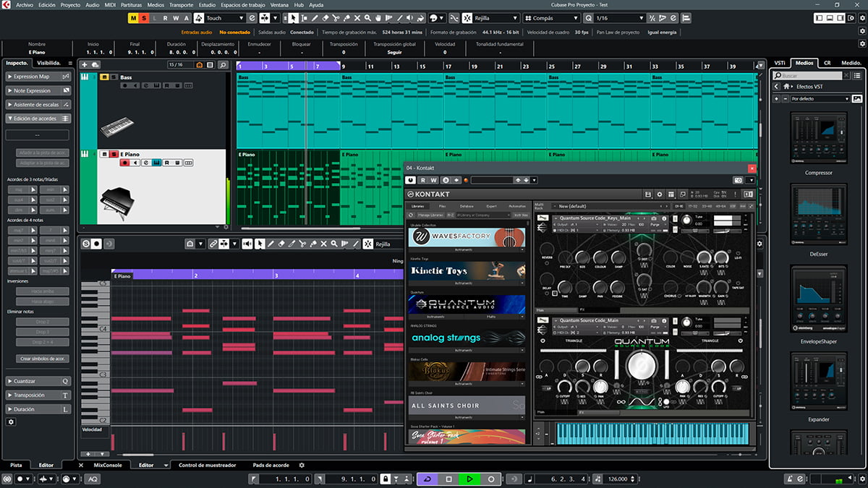The height and width of the screenshot is (488, 868).
Task: Expand the Cuantizar inspector section
Action: (38, 381)
